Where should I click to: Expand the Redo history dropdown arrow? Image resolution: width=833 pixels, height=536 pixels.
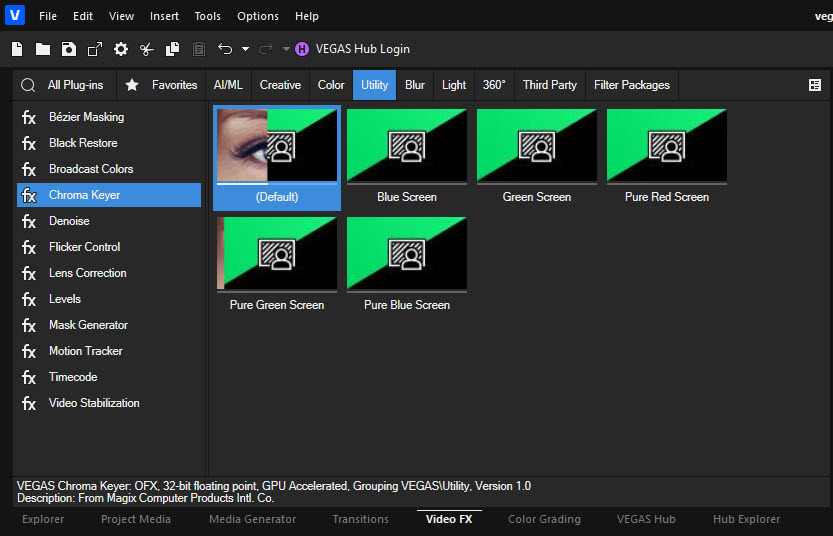[x=286, y=49]
